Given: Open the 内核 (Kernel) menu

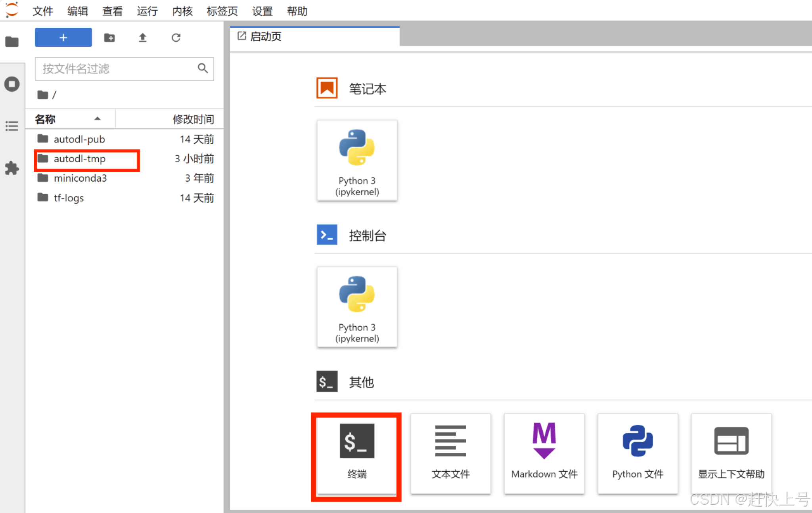Looking at the screenshot, I should tap(182, 11).
